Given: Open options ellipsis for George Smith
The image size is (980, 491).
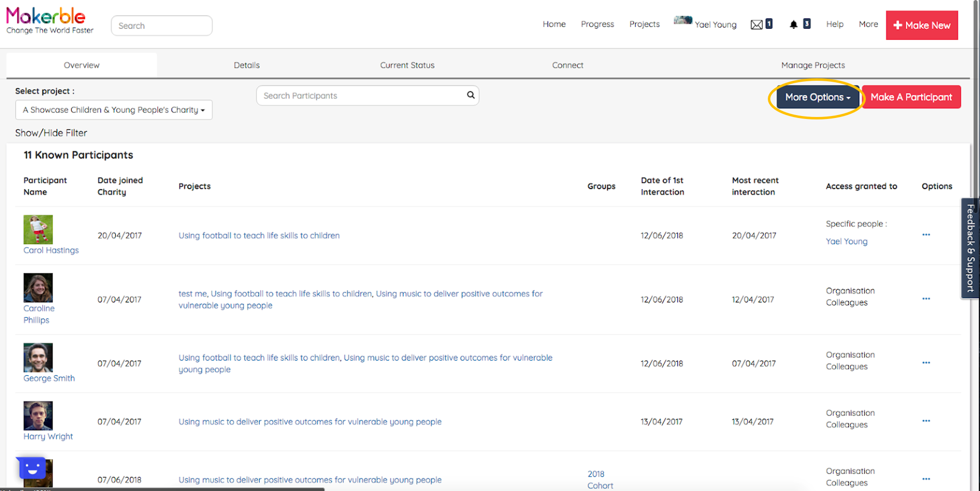Looking at the screenshot, I should point(926,363).
